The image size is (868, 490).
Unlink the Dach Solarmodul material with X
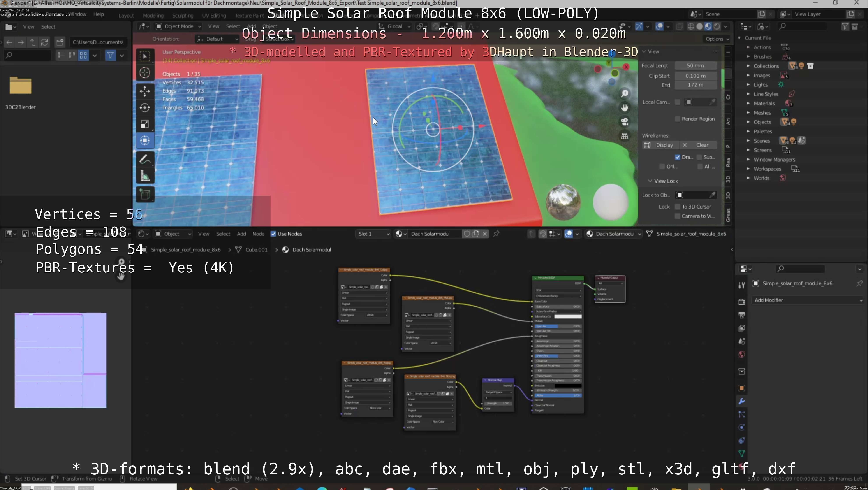coord(484,234)
